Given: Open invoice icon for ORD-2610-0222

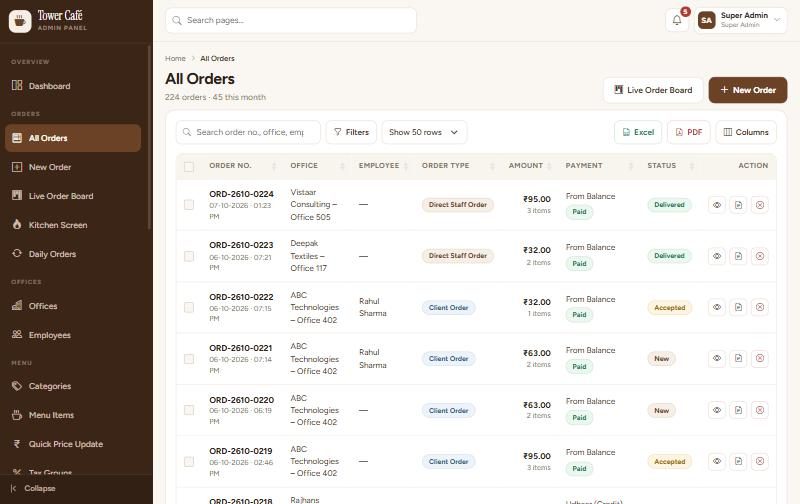Looking at the screenshot, I should (x=738, y=307).
